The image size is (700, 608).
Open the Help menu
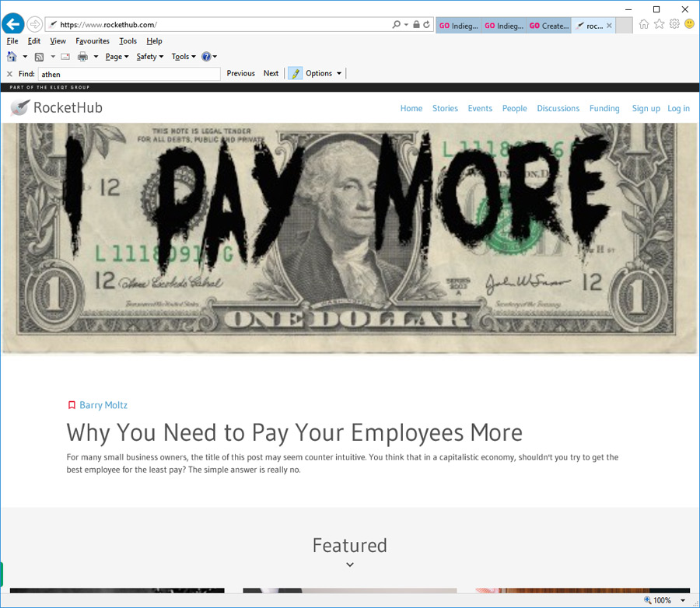154,41
